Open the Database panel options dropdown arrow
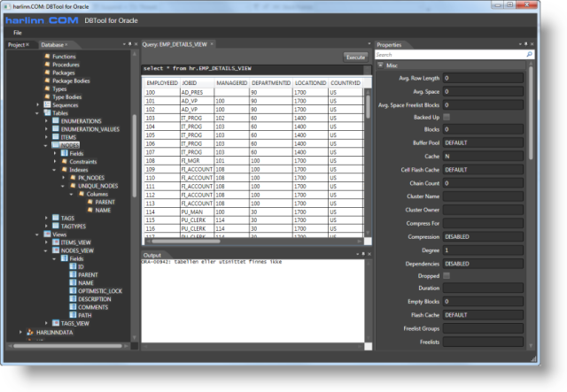This screenshot has height=392, width=567. pyautogui.click(x=124, y=44)
